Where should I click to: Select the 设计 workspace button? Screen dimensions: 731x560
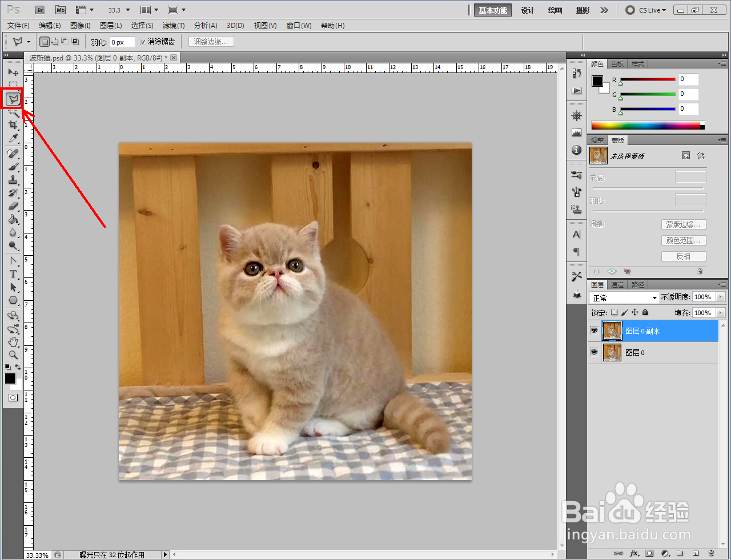coord(528,10)
